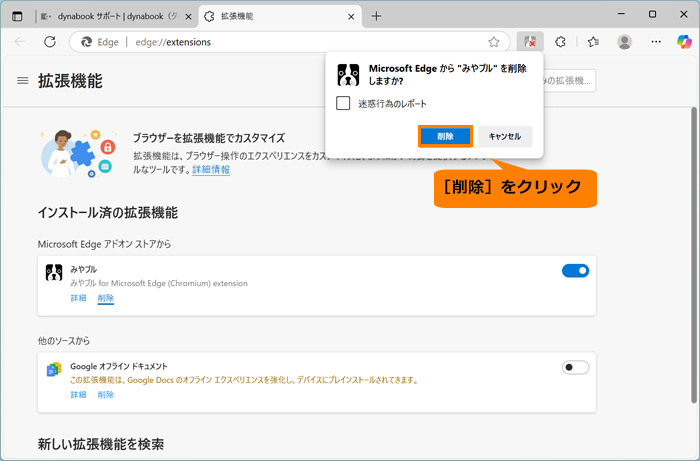The height and width of the screenshot is (461, 700).
Task: Click the インストール済の拡張機能 heading
Action: [x=108, y=212]
